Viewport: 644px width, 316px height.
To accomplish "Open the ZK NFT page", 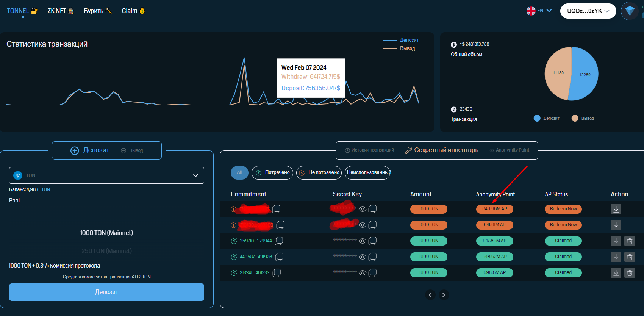I will [61, 11].
